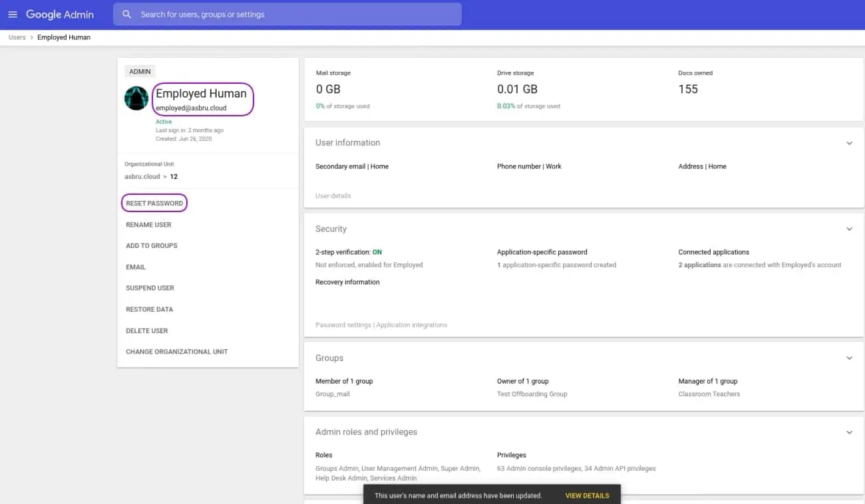Image resolution: width=865 pixels, height=504 pixels.
Task: Click the Security section title
Action: 331,229
